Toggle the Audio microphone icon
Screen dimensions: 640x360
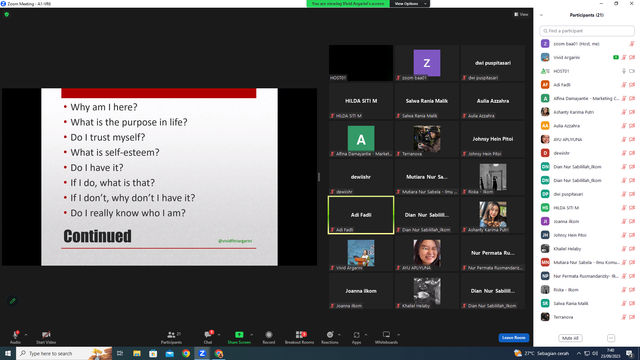pyautogui.click(x=16, y=335)
